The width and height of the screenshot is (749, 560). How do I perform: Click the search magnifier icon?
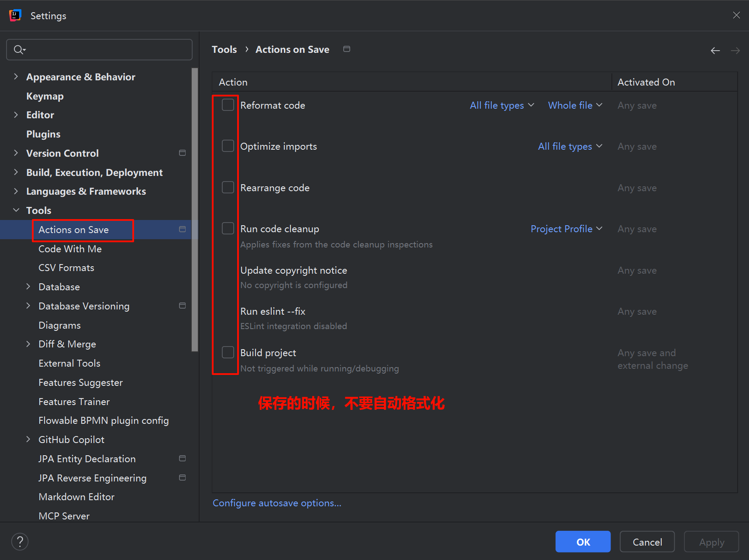tap(19, 50)
